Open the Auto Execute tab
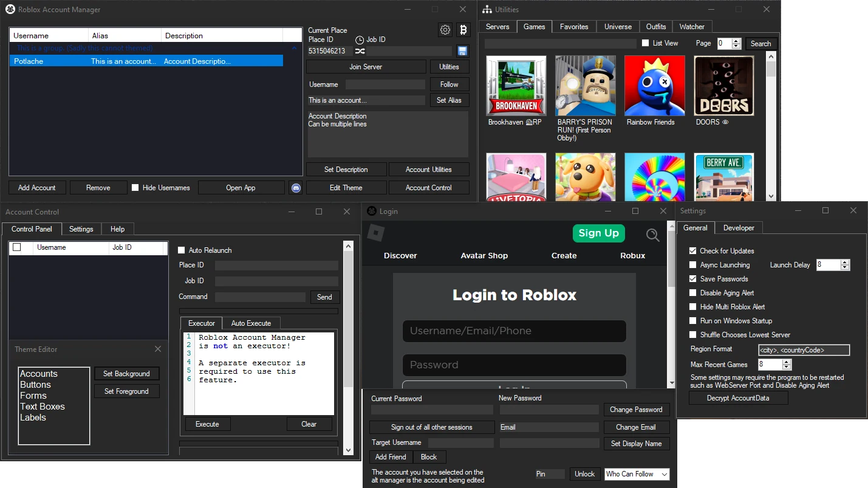The image size is (868, 488). pos(251,323)
